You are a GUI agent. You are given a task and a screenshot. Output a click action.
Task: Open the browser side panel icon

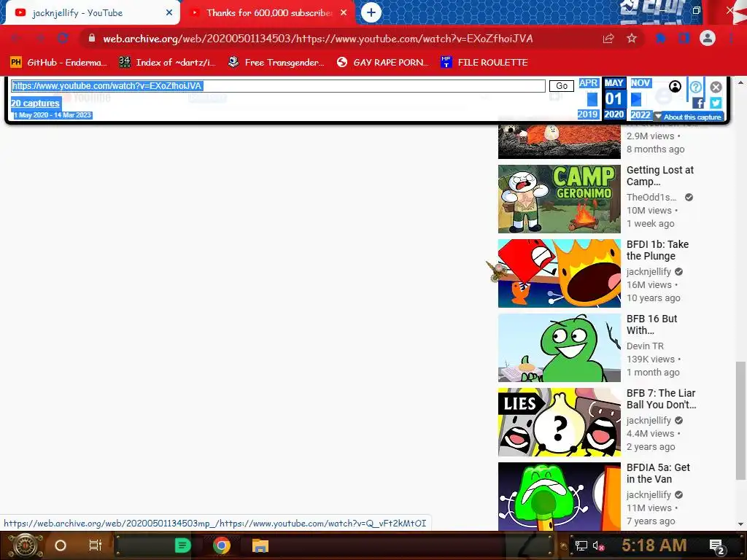(x=684, y=39)
